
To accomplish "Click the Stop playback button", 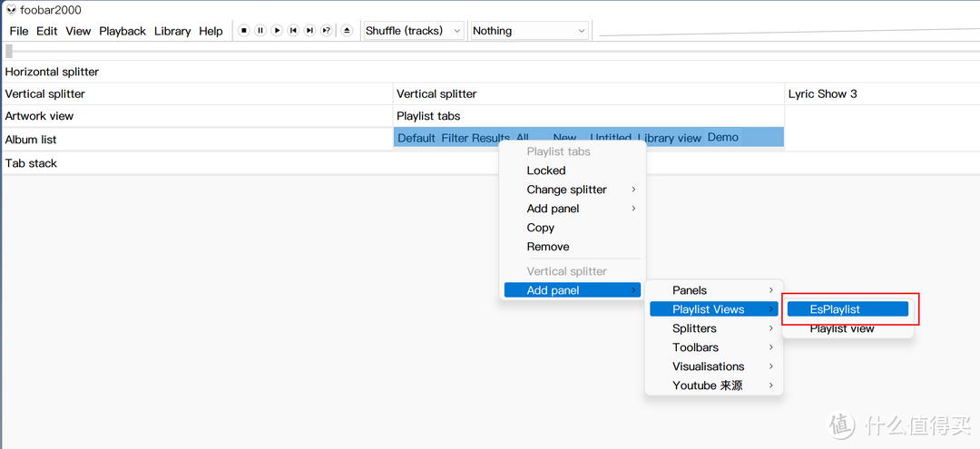I will pos(244,31).
